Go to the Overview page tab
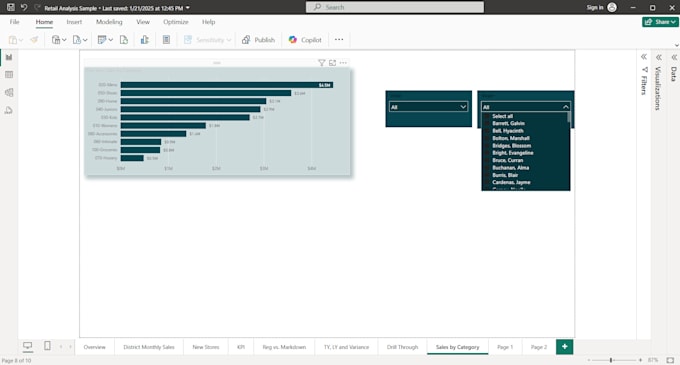This screenshot has width=680, height=365. tap(95, 347)
